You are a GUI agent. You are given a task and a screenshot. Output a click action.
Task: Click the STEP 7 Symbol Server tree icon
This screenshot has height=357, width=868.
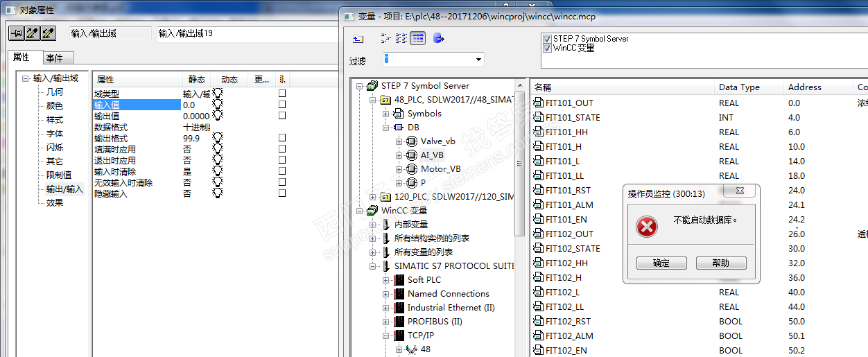coord(372,86)
